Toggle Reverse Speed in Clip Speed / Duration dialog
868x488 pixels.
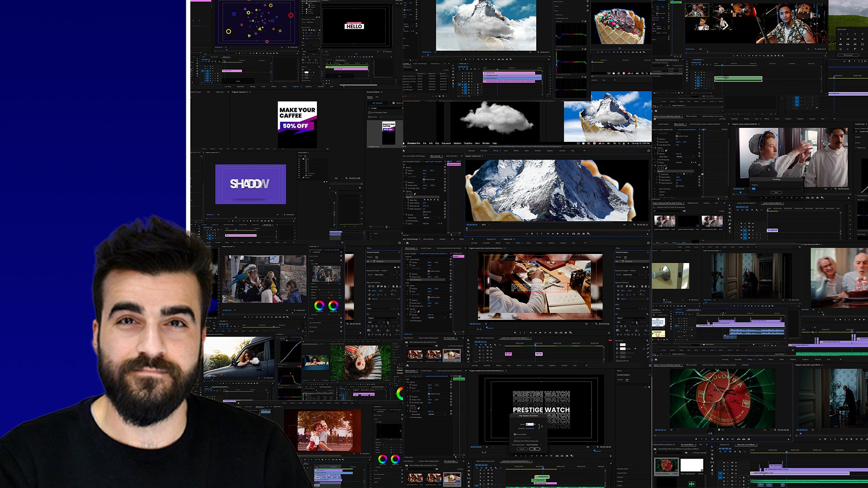[514, 434]
